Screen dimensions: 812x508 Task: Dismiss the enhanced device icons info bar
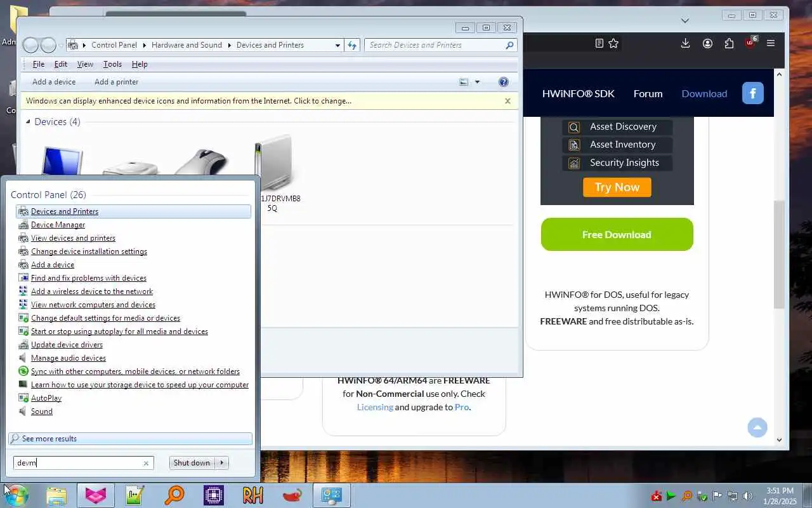(x=507, y=101)
